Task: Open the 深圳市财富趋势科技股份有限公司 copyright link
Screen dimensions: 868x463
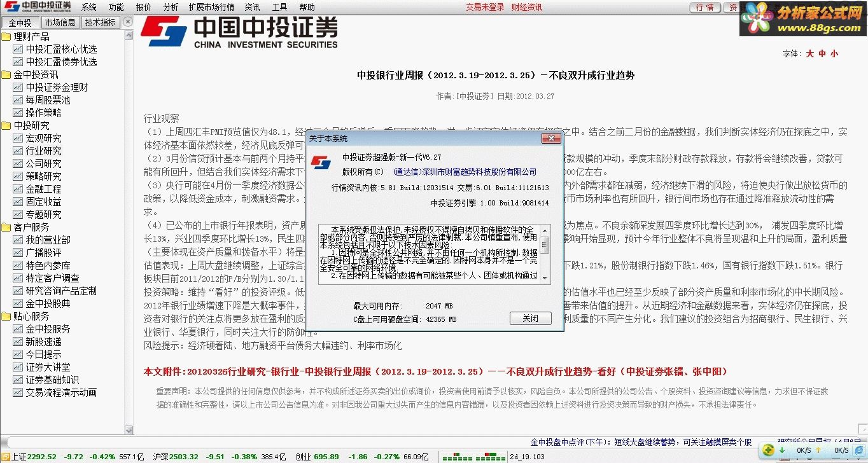Action: click(465, 172)
